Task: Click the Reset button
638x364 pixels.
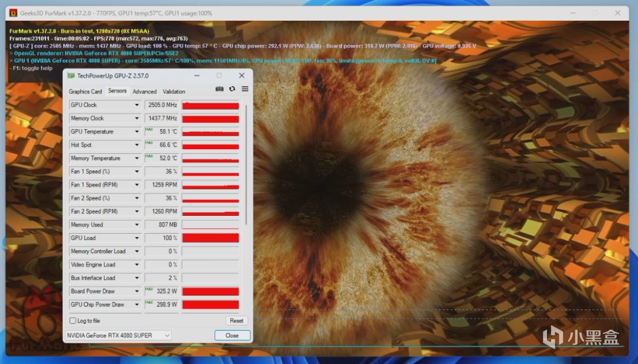Action: tap(236, 320)
